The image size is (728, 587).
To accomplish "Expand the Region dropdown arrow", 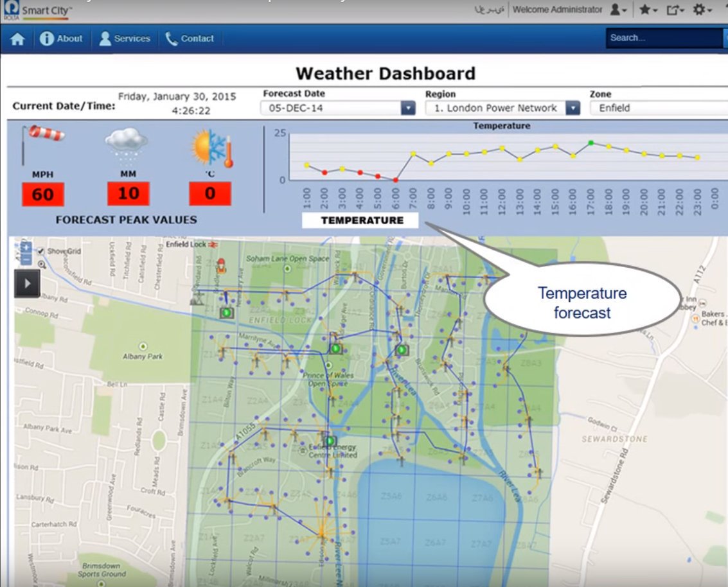I will [573, 108].
